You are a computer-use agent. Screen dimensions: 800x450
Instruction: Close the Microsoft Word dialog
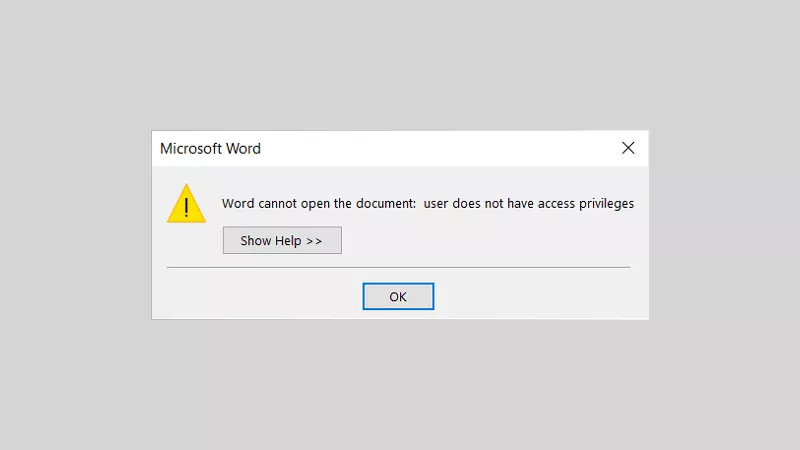click(628, 148)
